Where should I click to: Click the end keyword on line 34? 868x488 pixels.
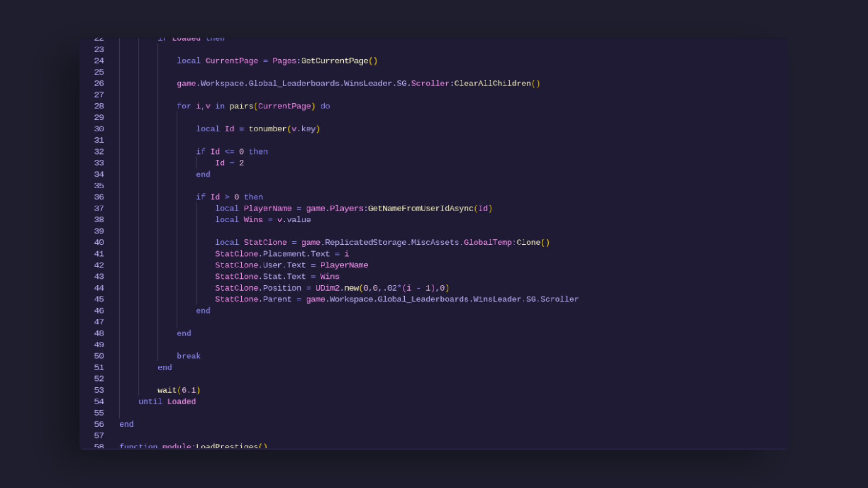203,174
